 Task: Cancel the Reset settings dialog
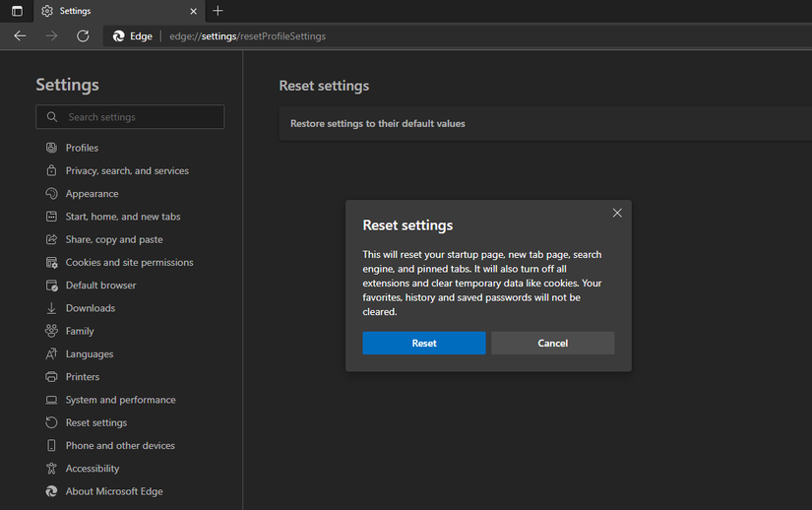tap(552, 343)
